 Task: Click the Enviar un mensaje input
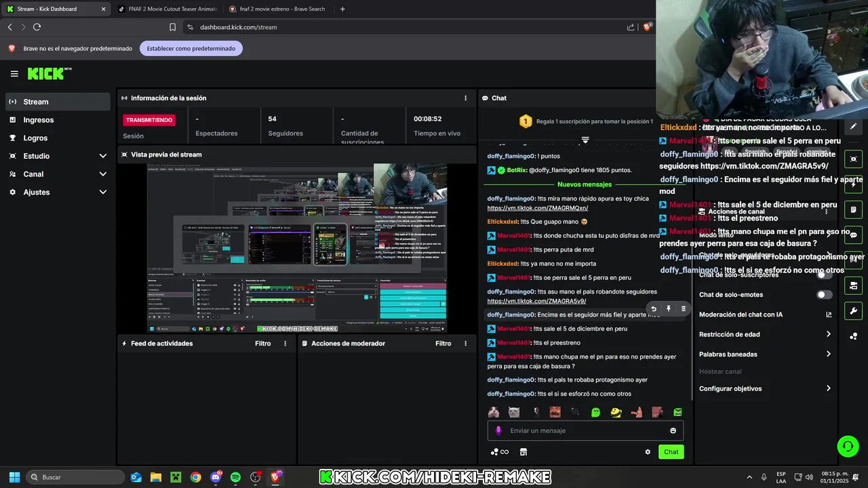(x=586, y=430)
